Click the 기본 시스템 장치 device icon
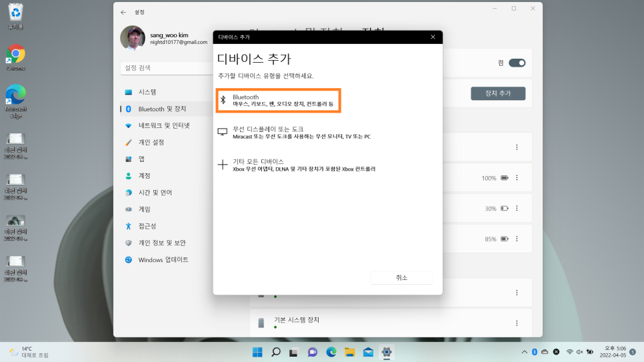Image resolution: width=644 pixels, height=362 pixels. pyautogui.click(x=261, y=323)
